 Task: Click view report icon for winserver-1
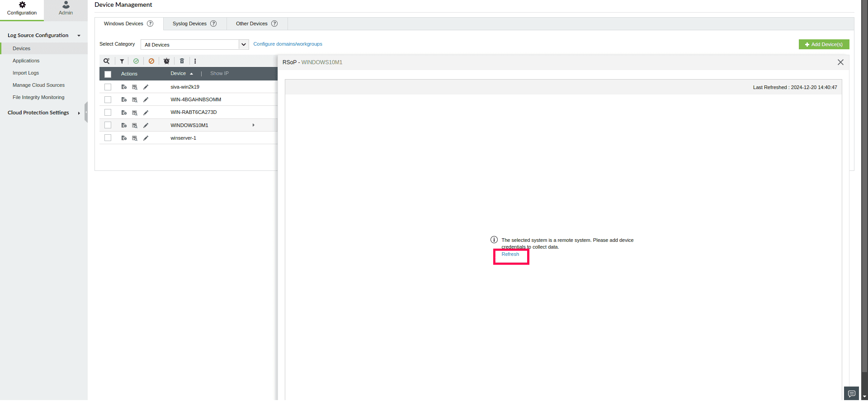[135, 138]
